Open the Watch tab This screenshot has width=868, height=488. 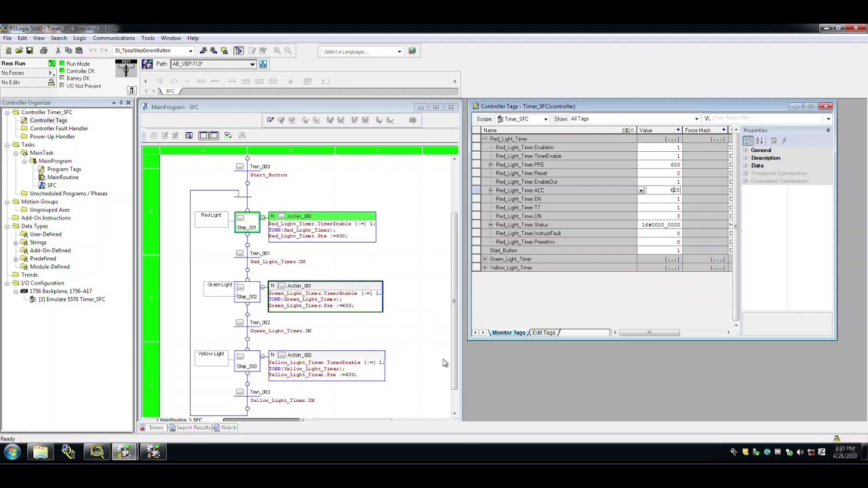pyautogui.click(x=225, y=428)
